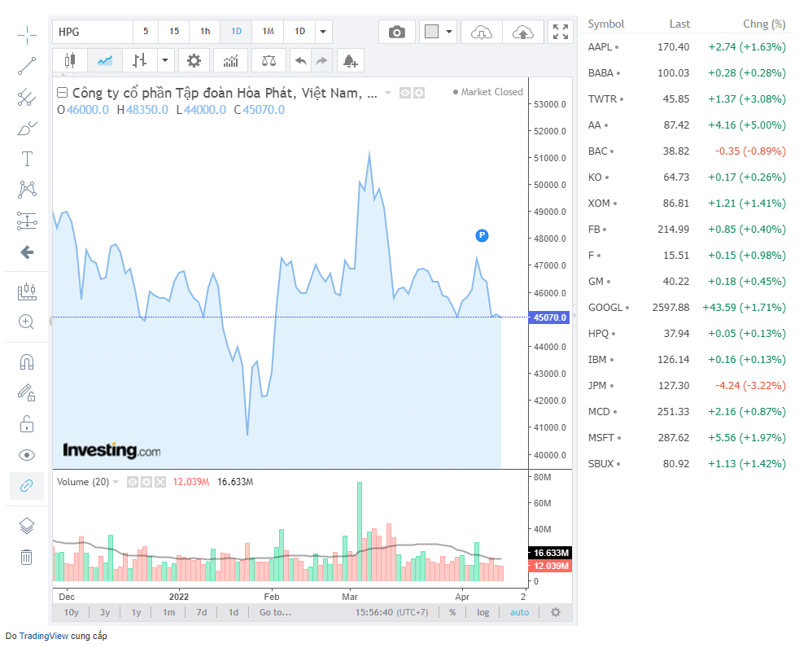Screen dimensions: 812x648
Task: Select the AAPL watchlist row
Action: tap(686, 46)
